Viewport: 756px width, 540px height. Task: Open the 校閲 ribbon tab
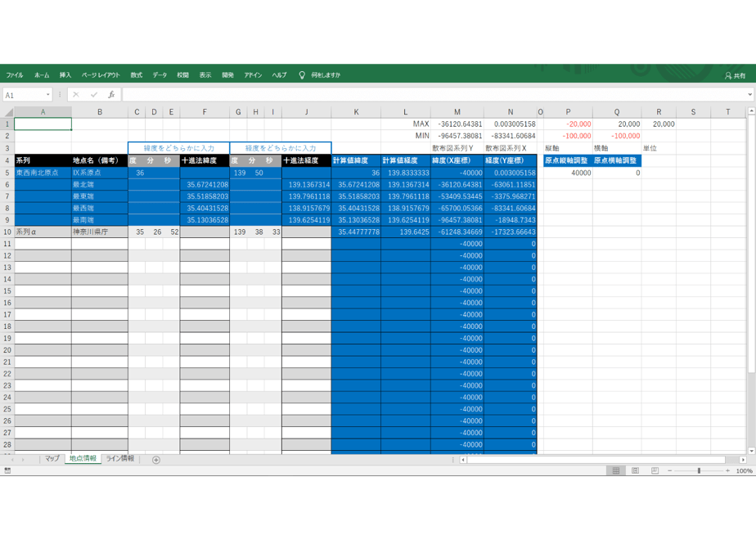(182, 75)
